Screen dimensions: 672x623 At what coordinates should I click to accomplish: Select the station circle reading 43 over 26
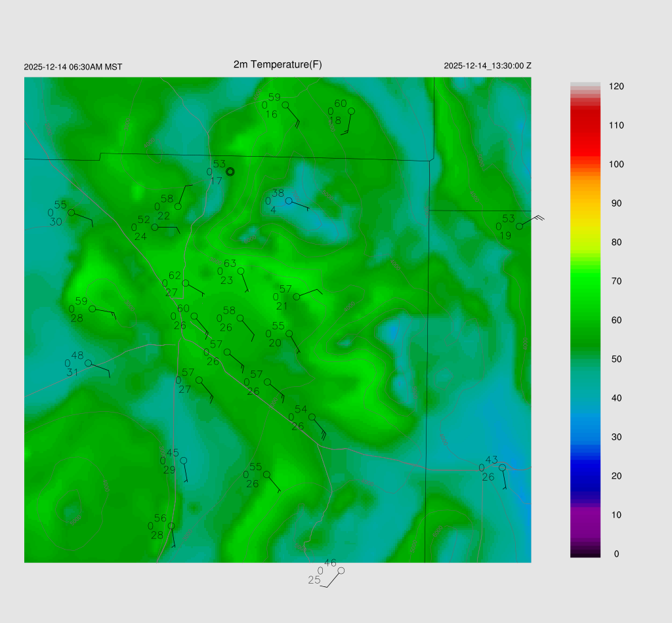[x=502, y=468]
